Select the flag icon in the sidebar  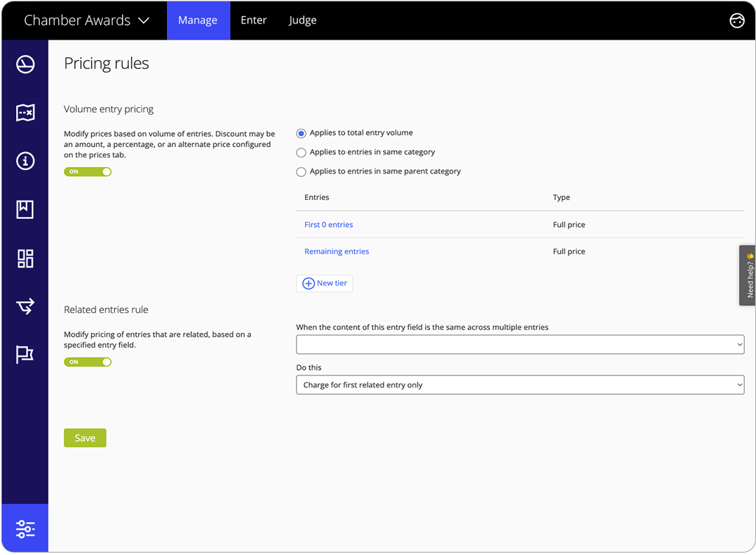(x=25, y=354)
